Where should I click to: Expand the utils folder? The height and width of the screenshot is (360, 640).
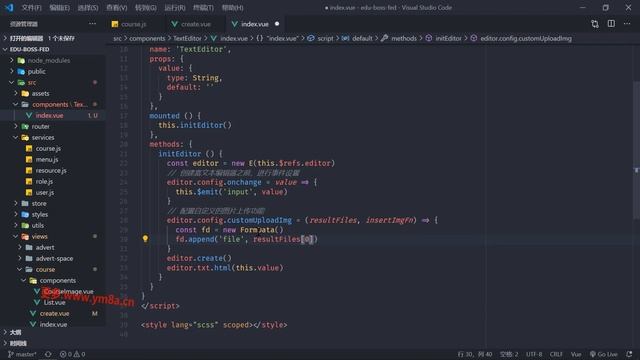click(53, 226)
